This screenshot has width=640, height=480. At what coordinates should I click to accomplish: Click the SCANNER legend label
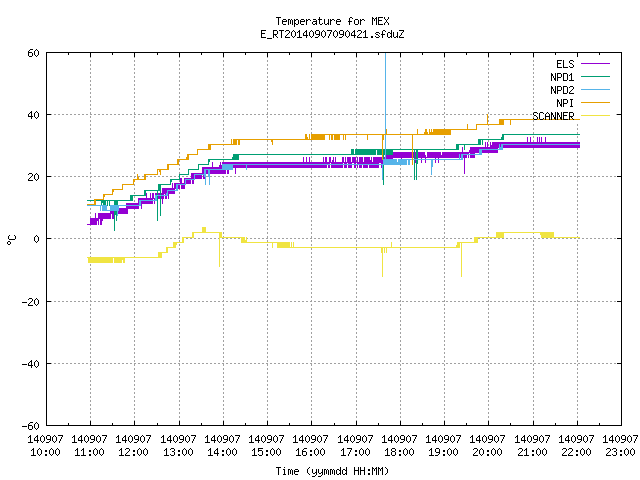point(553,116)
